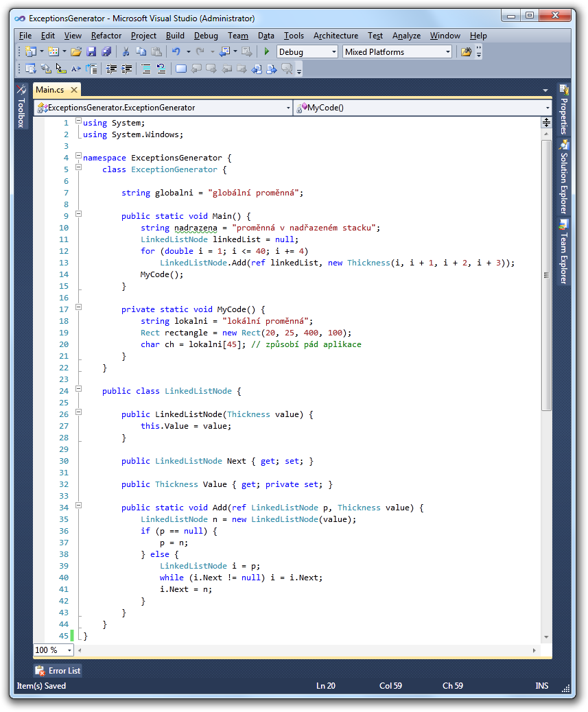The width and height of the screenshot is (588, 712).
Task: Collapse the class LinkedListNode outline block
Action: [x=78, y=389]
